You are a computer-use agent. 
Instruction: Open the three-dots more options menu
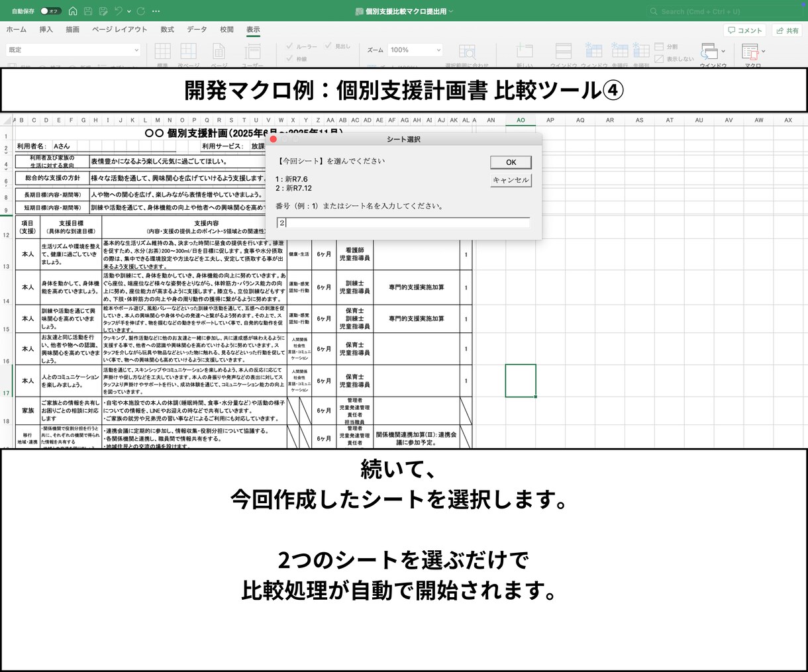click(x=156, y=11)
